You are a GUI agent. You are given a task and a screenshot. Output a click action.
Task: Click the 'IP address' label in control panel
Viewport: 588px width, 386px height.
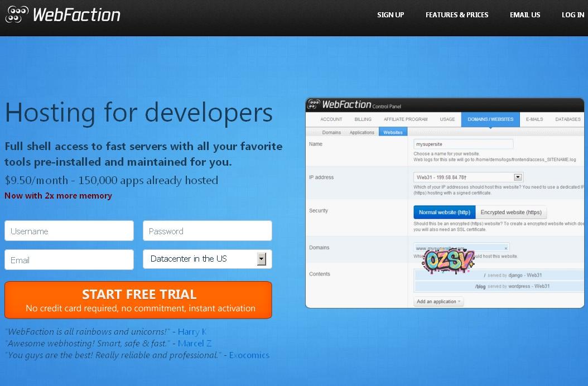(x=321, y=177)
